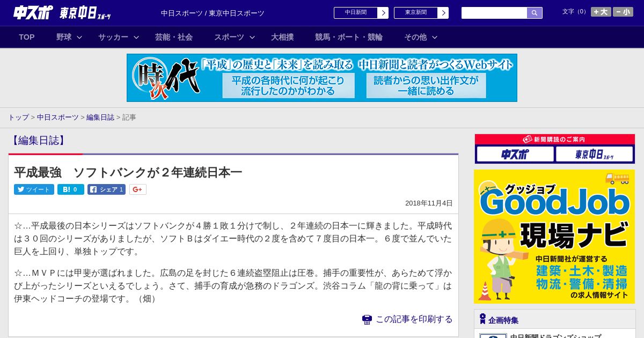This screenshot has height=338, width=644.
Task: Share article with Facebook シェア button
Action: [106, 189]
